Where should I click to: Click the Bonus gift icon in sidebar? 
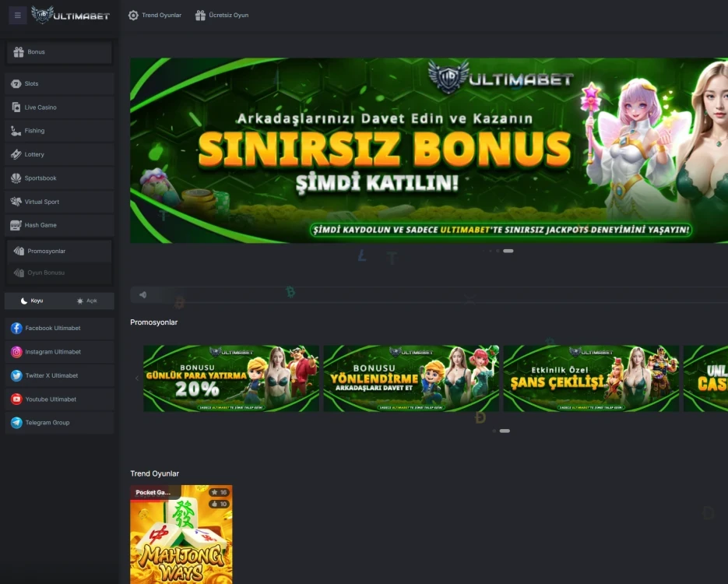[19, 52]
